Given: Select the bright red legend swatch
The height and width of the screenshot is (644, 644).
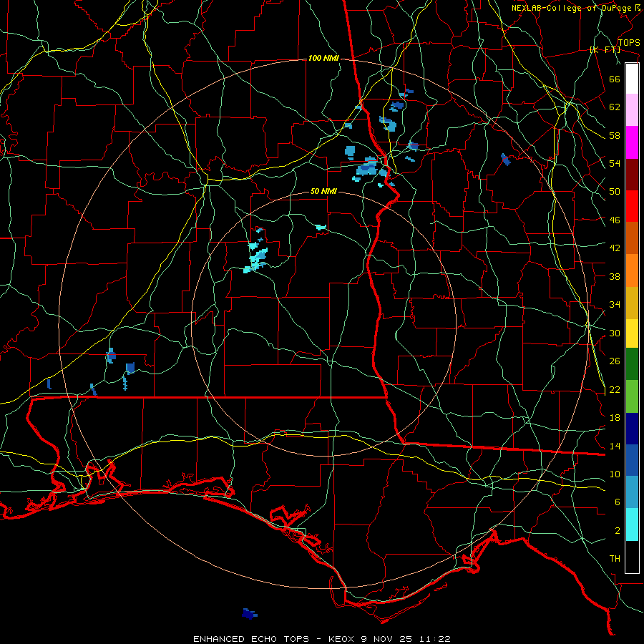Looking at the screenshot, I should tap(632, 206).
